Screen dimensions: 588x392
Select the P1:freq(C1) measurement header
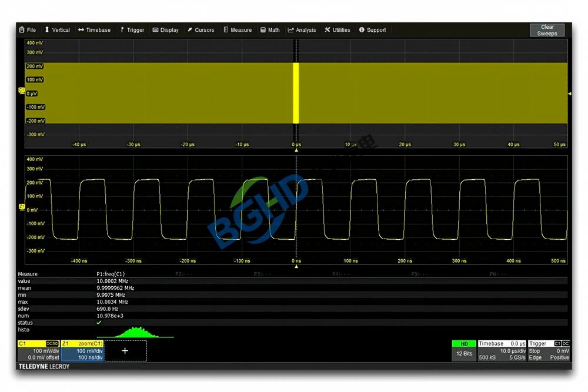pos(111,274)
